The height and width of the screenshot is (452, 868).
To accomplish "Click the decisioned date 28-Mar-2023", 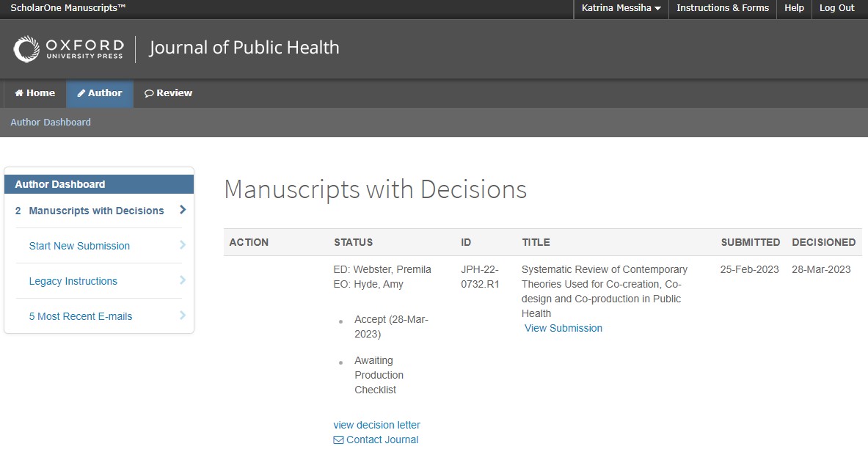I will pyautogui.click(x=821, y=270).
